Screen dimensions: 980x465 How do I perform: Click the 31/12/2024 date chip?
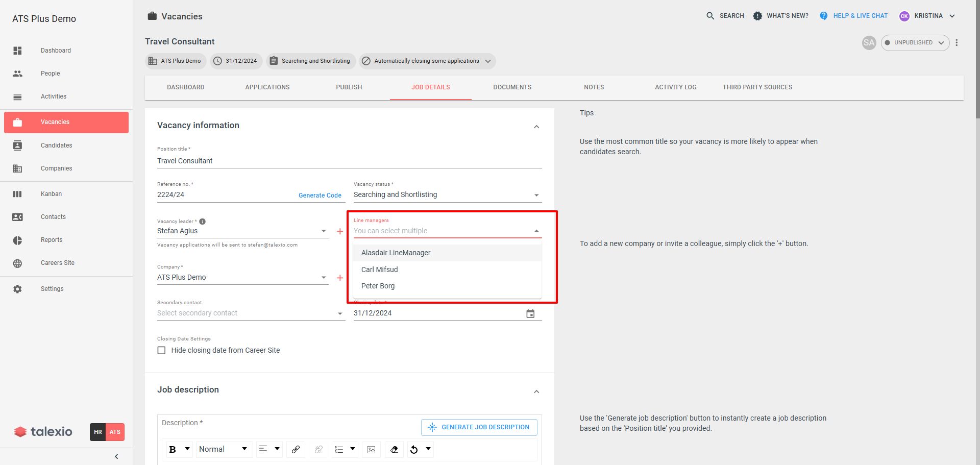coord(236,61)
